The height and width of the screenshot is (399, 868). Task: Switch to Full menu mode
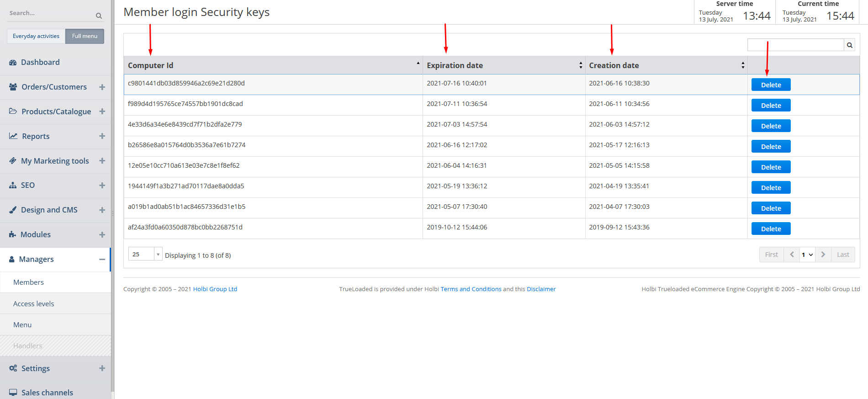[x=85, y=36]
